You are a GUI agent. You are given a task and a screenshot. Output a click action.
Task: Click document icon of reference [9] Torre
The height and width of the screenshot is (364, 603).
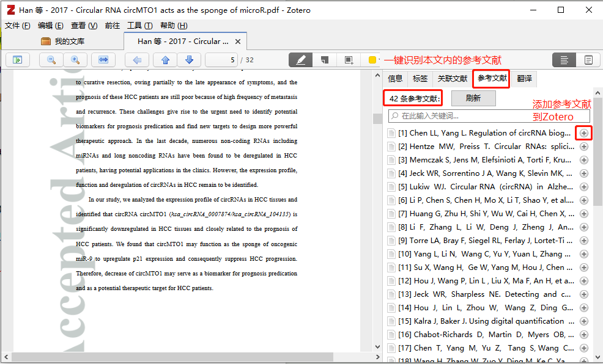tap(391, 241)
